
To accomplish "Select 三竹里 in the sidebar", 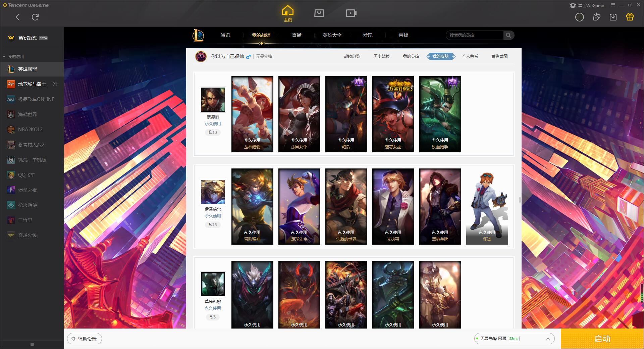I will 32,220.
